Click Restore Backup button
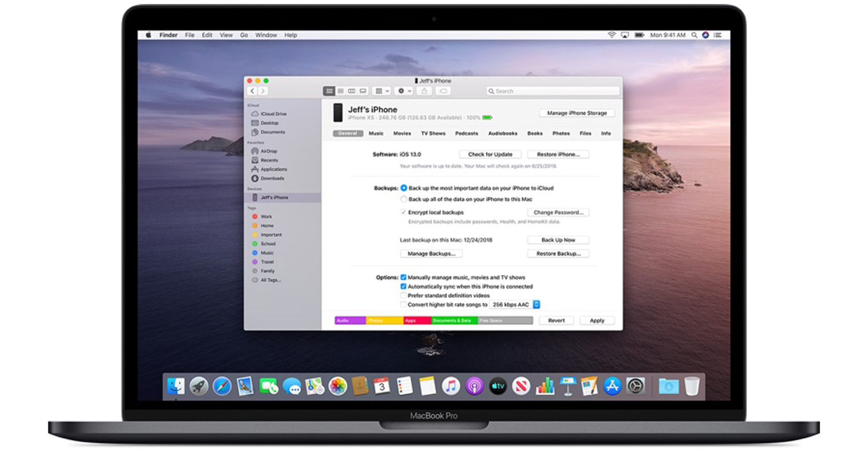 (x=558, y=254)
